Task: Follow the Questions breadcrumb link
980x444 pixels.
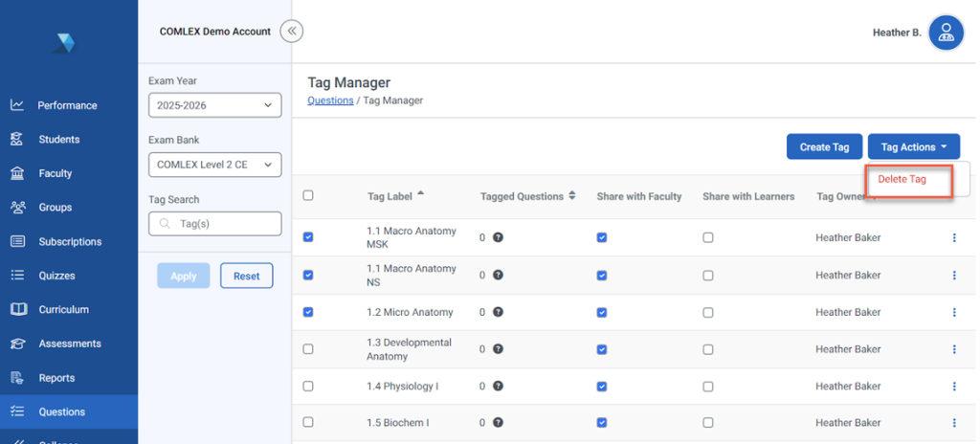Action: coord(330,100)
